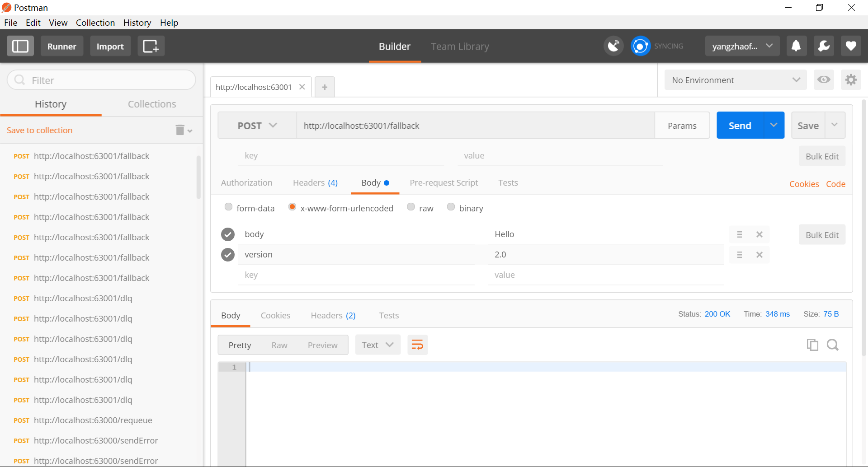Open the POST method dropdown

(x=257, y=126)
